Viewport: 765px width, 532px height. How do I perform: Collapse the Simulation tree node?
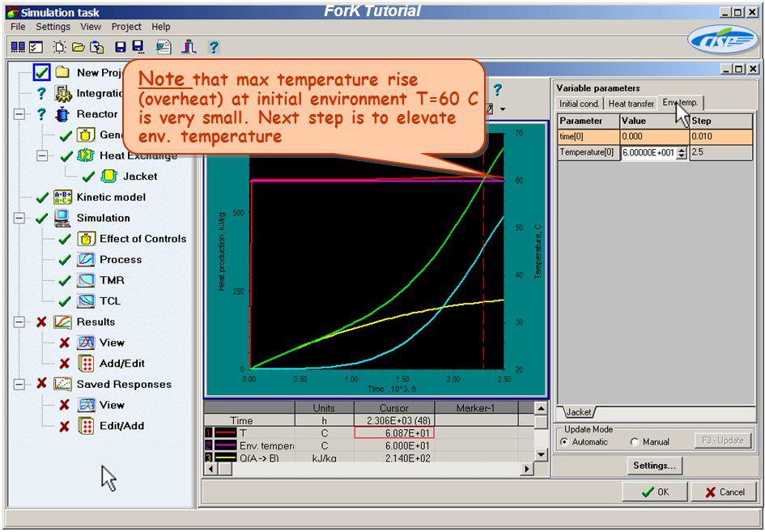click(x=19, y=218)
